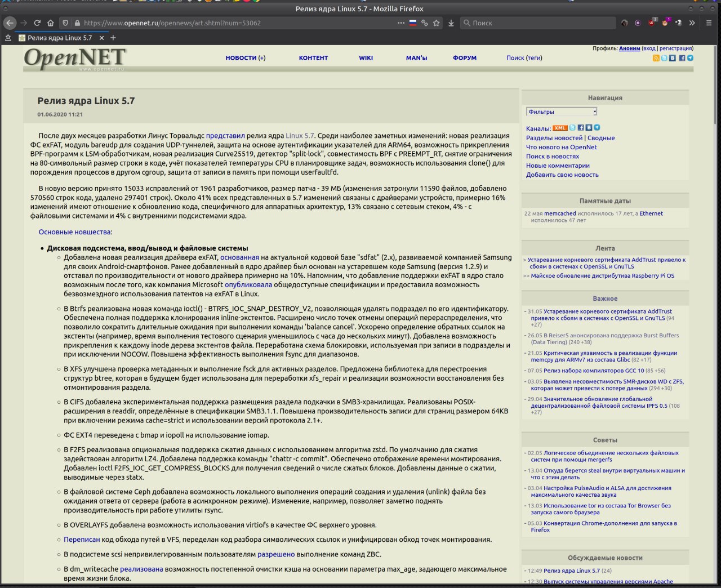This screenshot has width=721, height=588.
Task: Focus the Firefox Поиск search field
Action: [538, 23]
